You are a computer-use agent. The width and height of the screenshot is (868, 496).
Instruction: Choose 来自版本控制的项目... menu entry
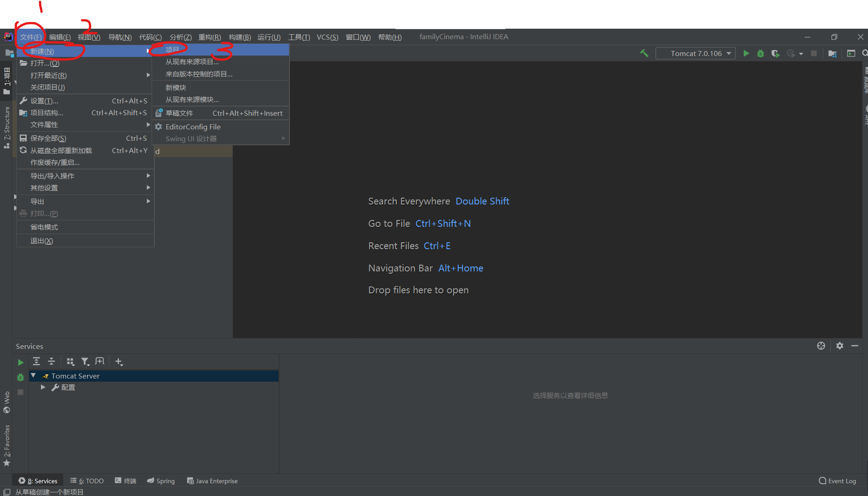(x=221, y=74)
